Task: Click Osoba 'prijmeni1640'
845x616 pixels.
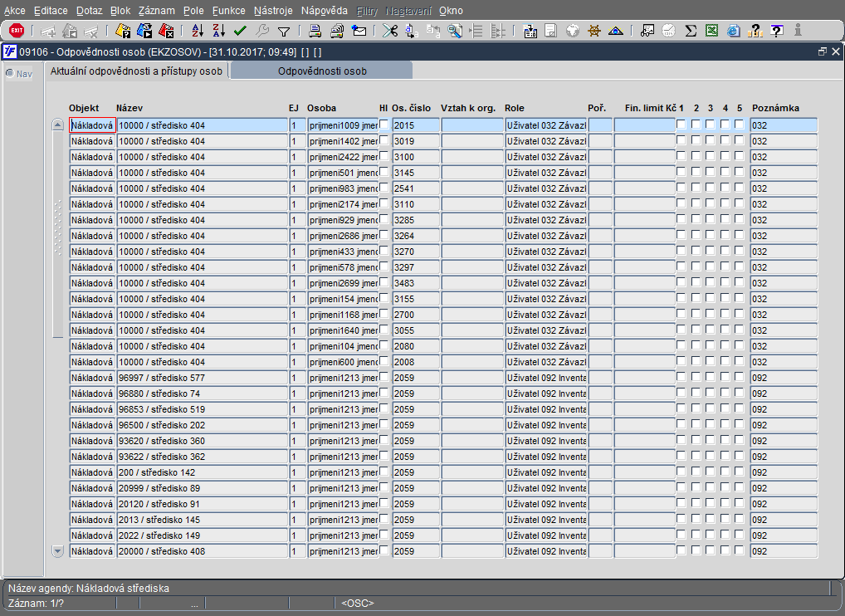Action: [x=343, y=331]
